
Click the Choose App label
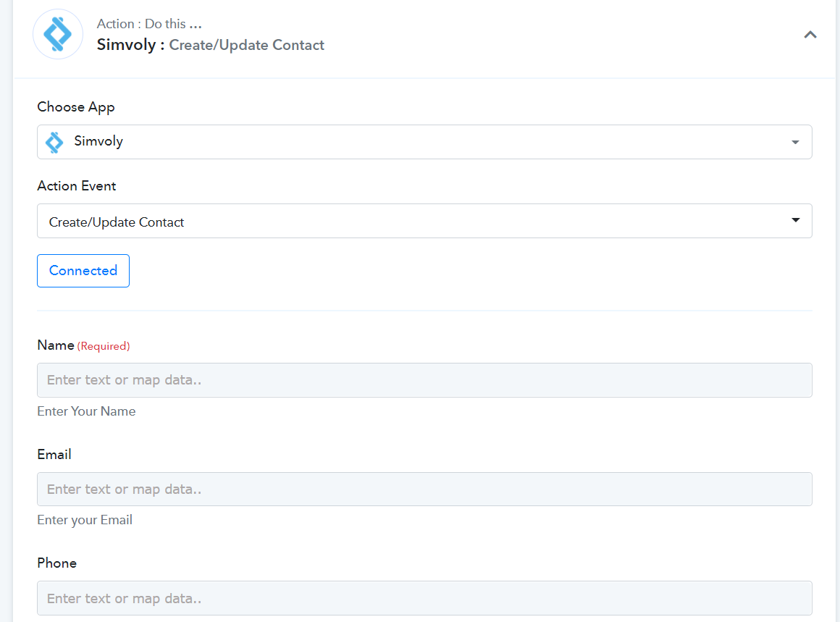(75, 107)
